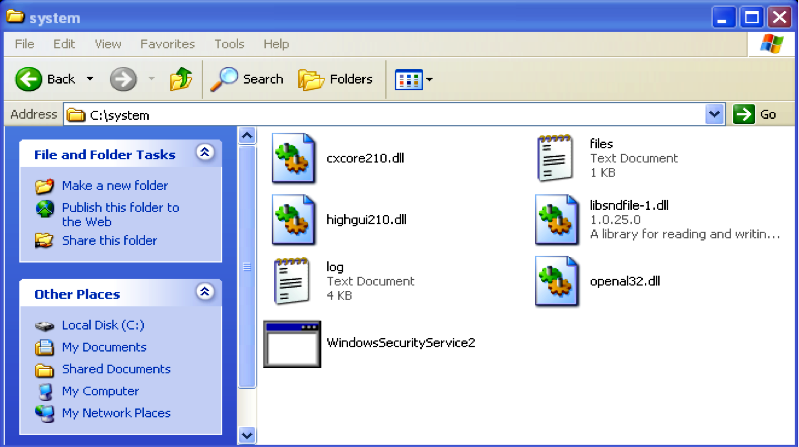This screenshot has width=799, height=447.
Task: Click the My Computer icon
Action: pyautogui.click(x=45, y=391)
